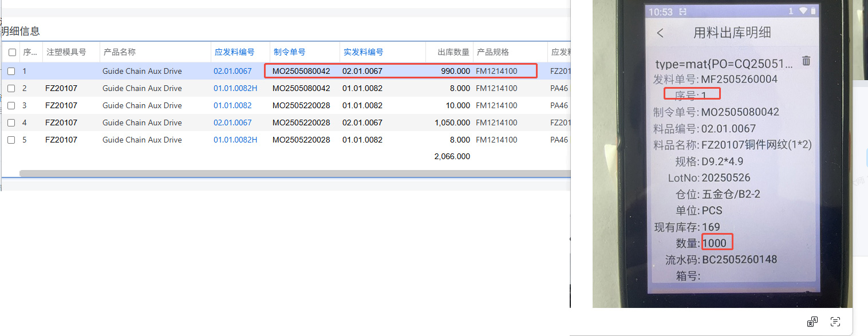Open the 01.01.0082 应发料编号 link in row 3
Screen dimensions: 868x336
(232, 106)
